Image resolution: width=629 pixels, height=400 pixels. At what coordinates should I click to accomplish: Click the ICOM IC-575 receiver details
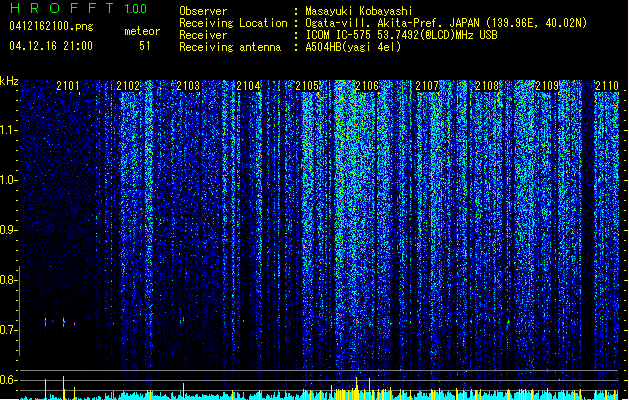pyautogui.click(x=401, y=35)
